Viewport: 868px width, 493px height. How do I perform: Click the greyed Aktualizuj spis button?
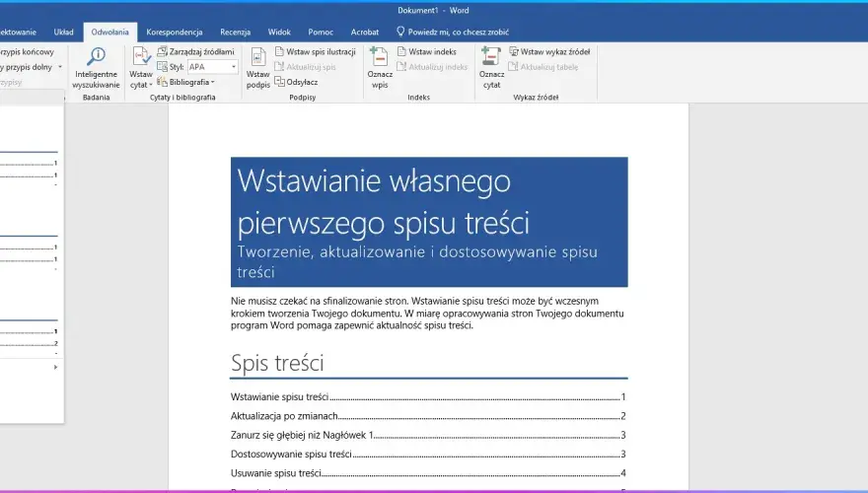tap(305, 67)
